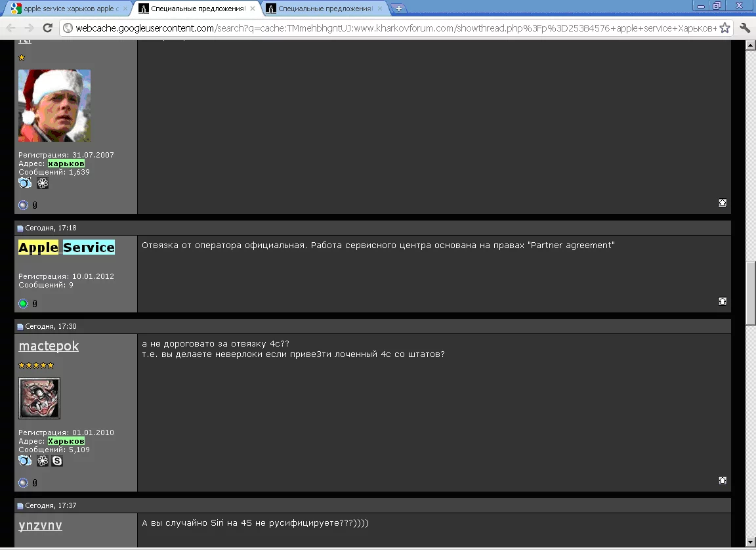
Task: Click the 'Partner agreement' post text
Action: click(x=378, y=245)
